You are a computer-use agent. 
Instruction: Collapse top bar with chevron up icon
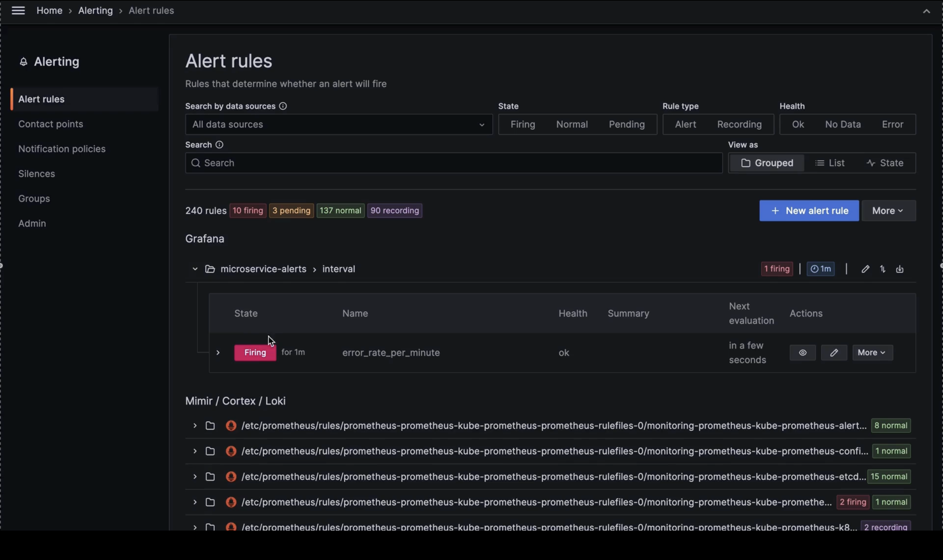click(926, 11)
